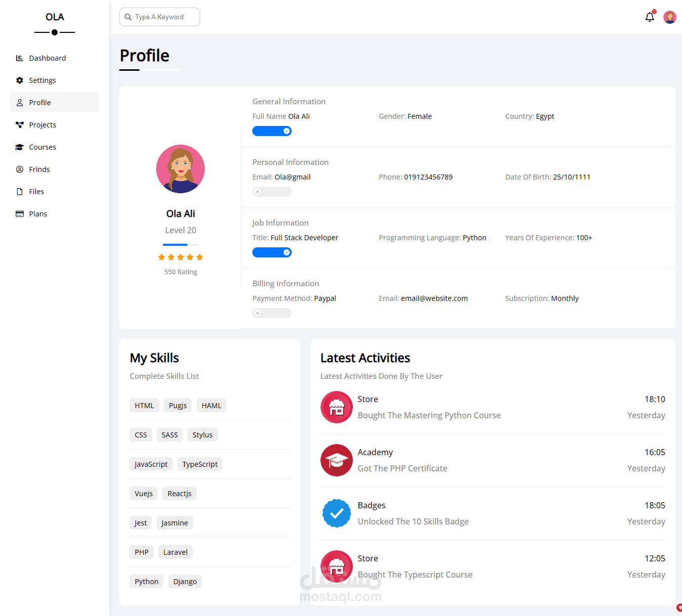Screen dimensions: 682x616
Task: Click the Django skill tag
Action: (x=185, y=582)
